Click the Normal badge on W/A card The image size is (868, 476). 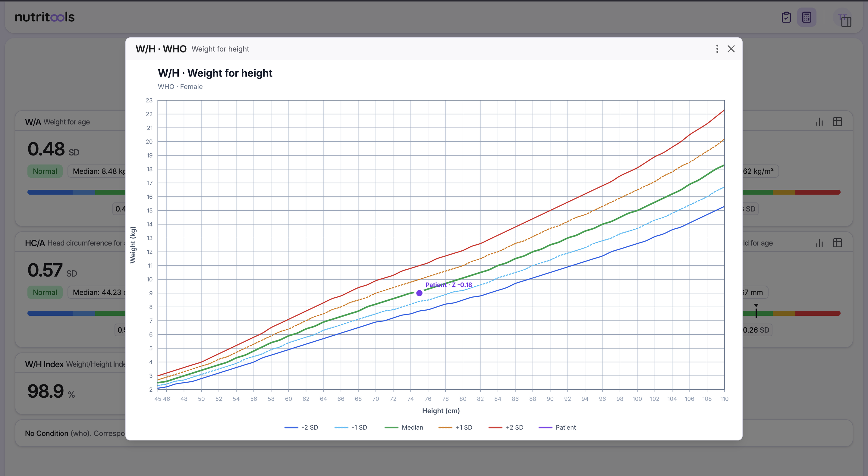pyautogui.click(x=45, y=171)
